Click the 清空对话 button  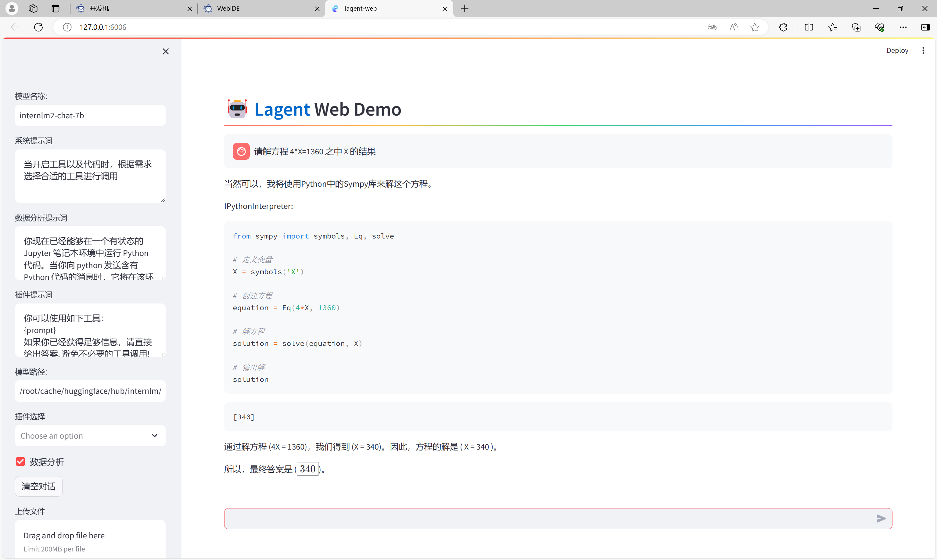click(x=38, y=486)
